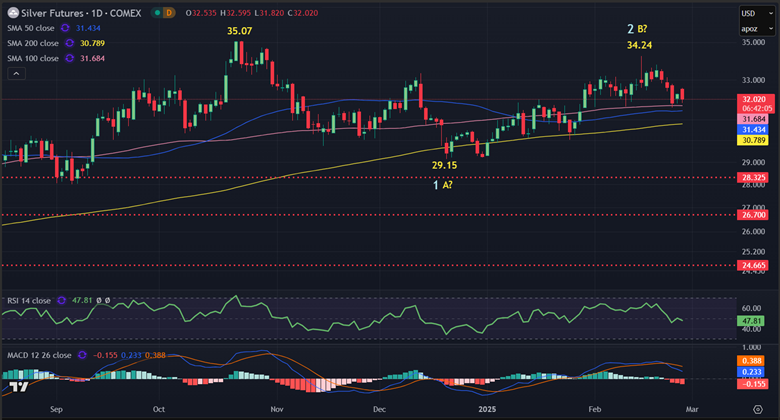The height and width of the screenshot is (420, 780).
Task: Select the '2 B?' wave annotation
Action: click(637, 29)
